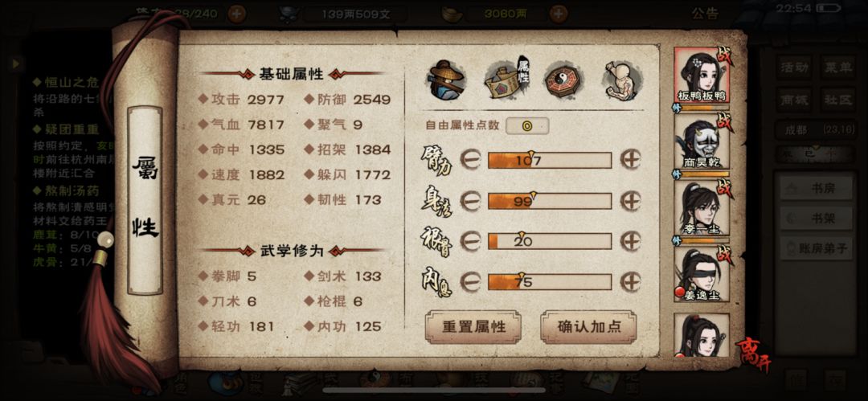Screen dimensions: 868x401
Task: Expand the quest panel arrow at left
Action: [16, 63]
